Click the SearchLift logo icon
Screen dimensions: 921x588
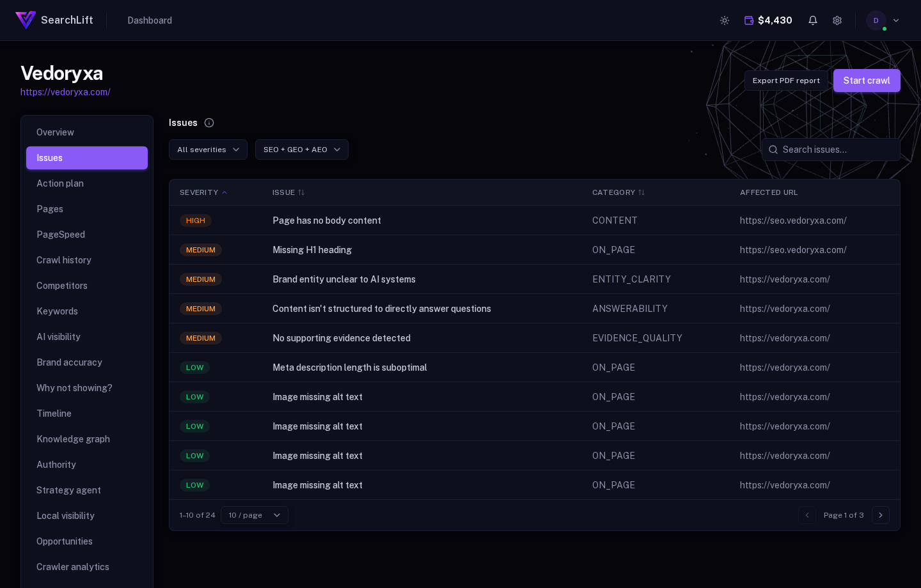pos(26,20)
